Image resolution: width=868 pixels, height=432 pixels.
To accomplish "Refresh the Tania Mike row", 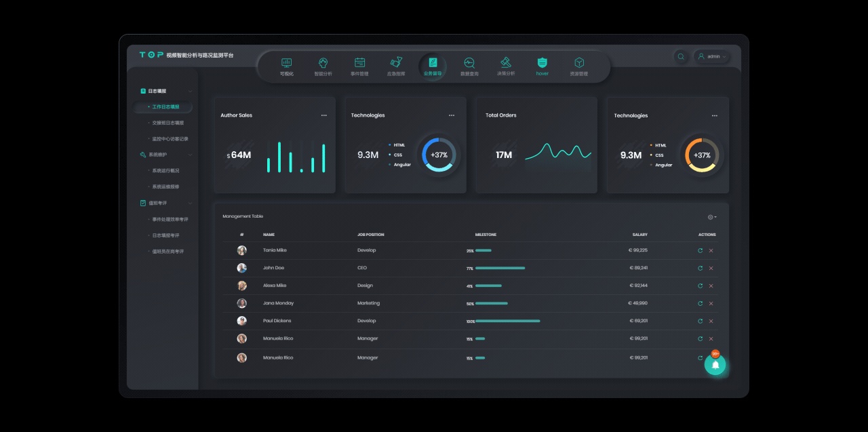I will pos(700,250).
